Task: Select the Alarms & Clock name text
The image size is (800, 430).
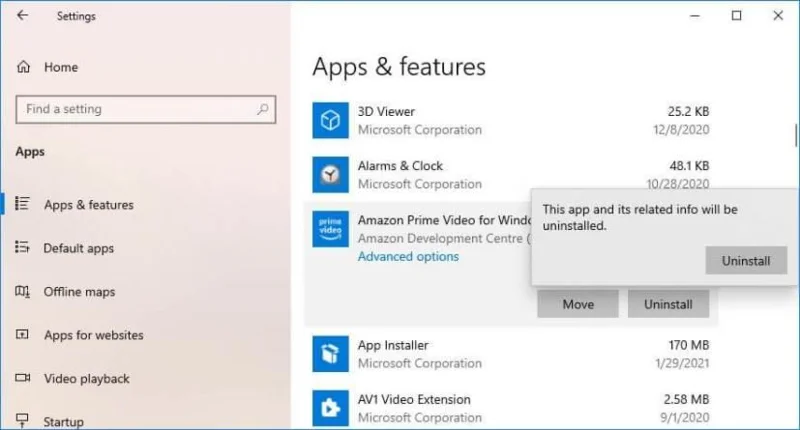Action: pos(400,166)
